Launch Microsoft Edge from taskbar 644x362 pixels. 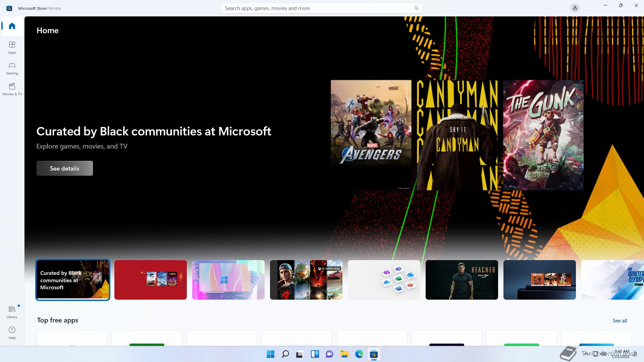point(359,354)
